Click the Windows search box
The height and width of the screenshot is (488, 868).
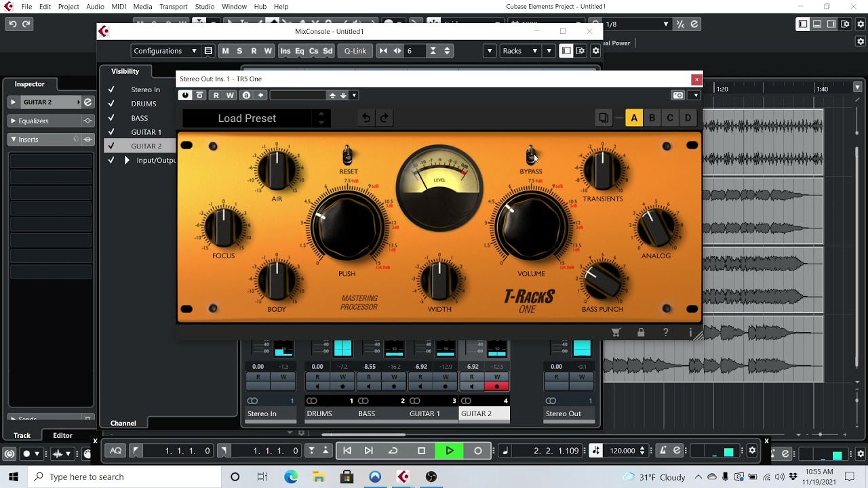tap(125, 477)
